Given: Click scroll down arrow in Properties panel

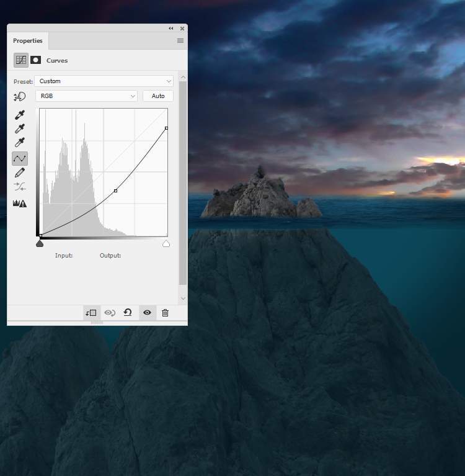Looking at the screenshot, I should [x=183, y=299].
